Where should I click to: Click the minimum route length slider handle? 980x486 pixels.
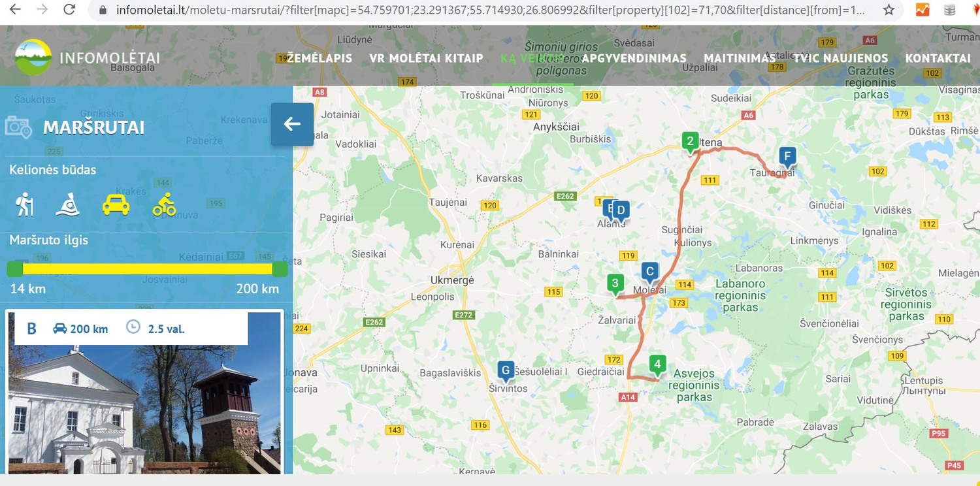14,268
